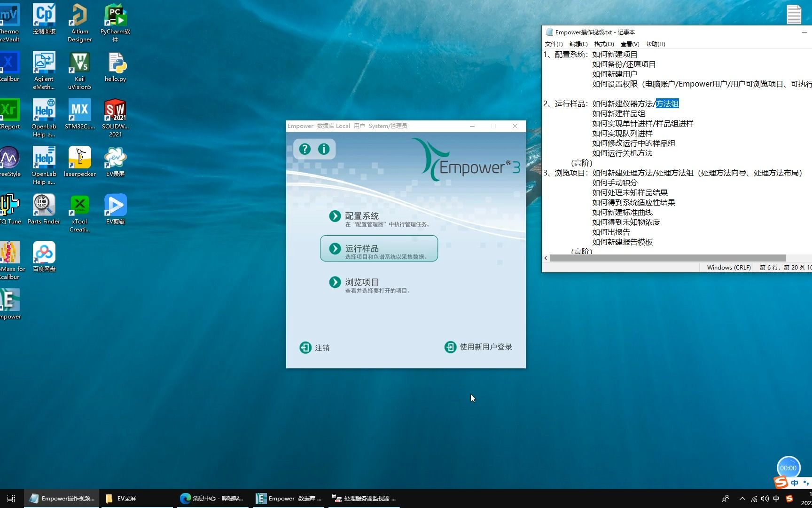Open the 查看(V) menu in Notepad
Image resolution: width=812 pixels, height=508 pixels.
click(630, 44)
